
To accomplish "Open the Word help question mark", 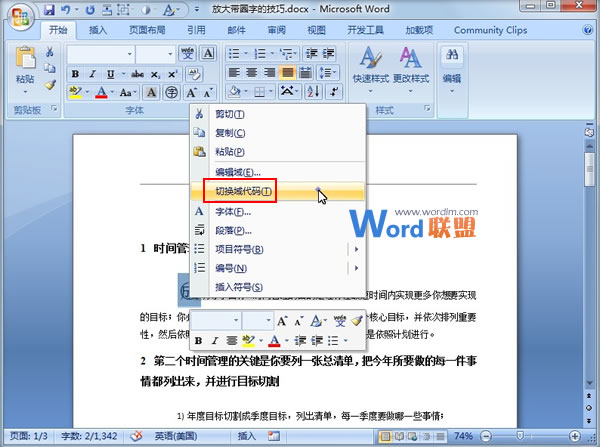I will coord(587,29).
